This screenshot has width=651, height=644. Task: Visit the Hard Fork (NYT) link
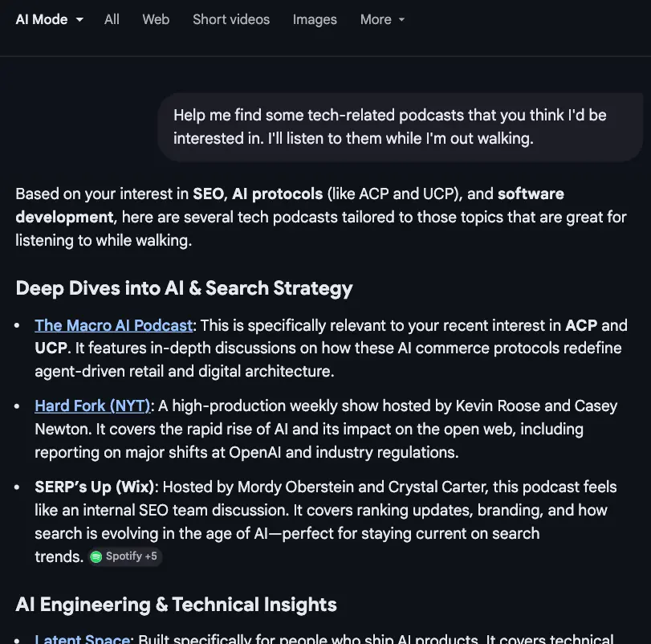tap(92, 406)
